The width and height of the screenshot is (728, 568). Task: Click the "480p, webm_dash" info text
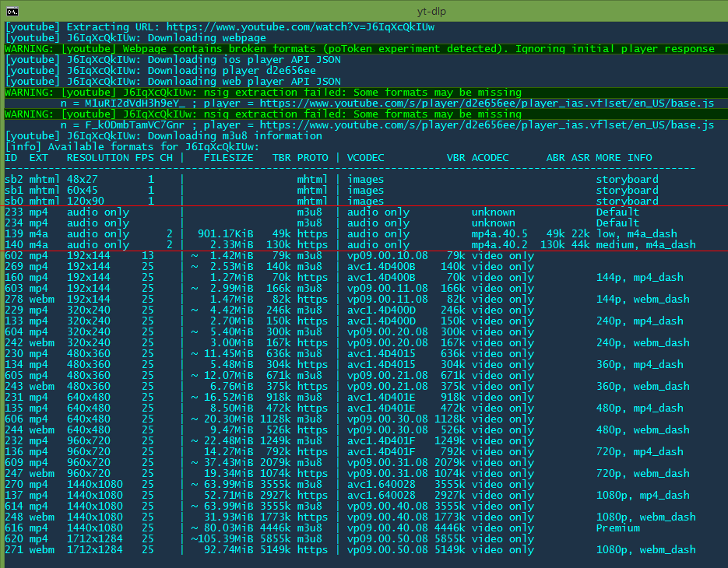pos(642,430)
